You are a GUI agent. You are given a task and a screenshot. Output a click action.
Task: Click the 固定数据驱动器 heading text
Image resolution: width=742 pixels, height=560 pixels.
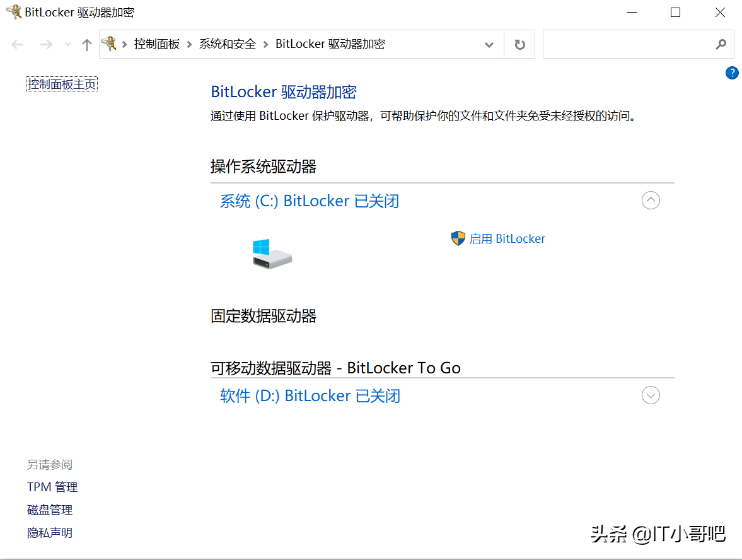263,316
